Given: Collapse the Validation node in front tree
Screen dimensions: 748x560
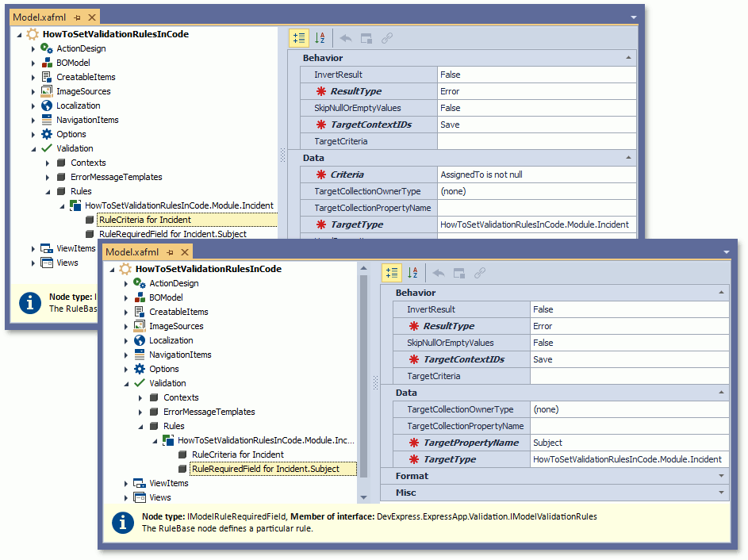Looking at the screenshot, I should coord(126,383).
